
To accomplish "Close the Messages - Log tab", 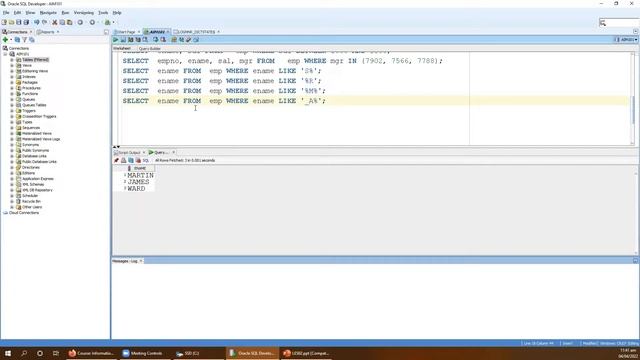I will pos(141,261).
